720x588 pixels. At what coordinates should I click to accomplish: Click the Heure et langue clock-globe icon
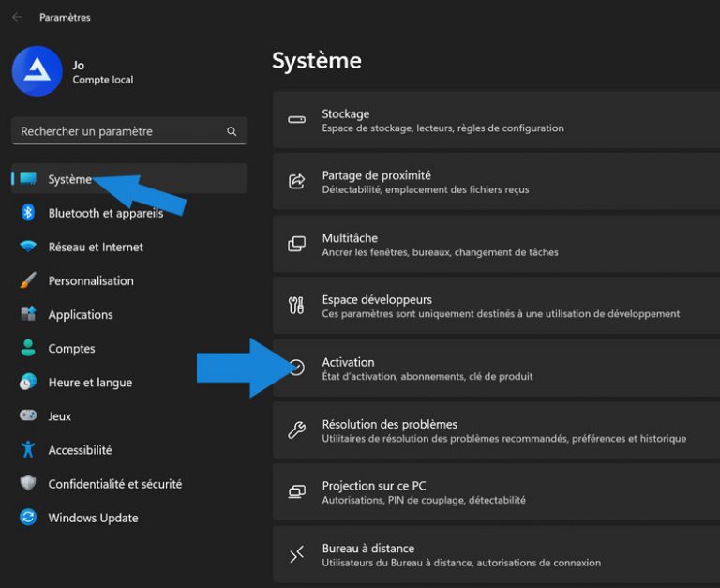(x=28, y=382)
